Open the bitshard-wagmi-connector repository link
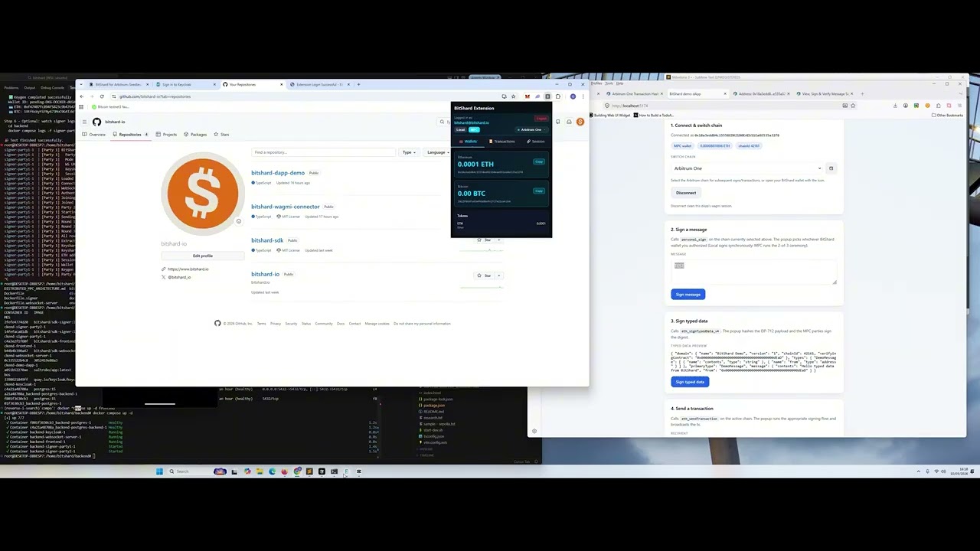The width and height of the screenshot is (980, 551). point(286,207)
